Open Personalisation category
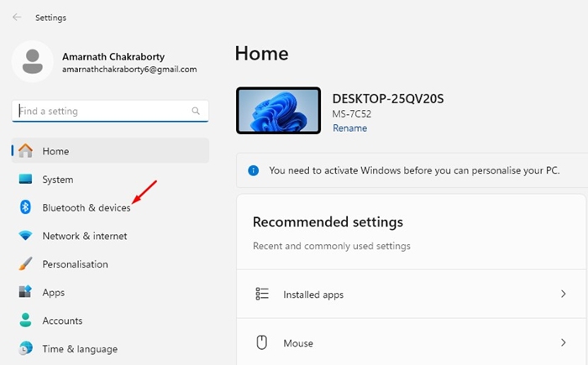The image size is (588, 365). tap(110, 264)
